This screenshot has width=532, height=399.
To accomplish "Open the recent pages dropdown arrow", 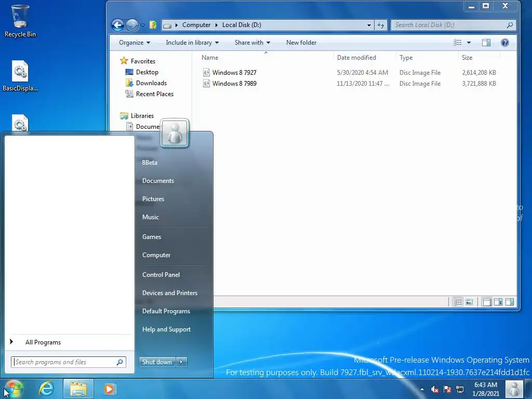I will [142, 25].
